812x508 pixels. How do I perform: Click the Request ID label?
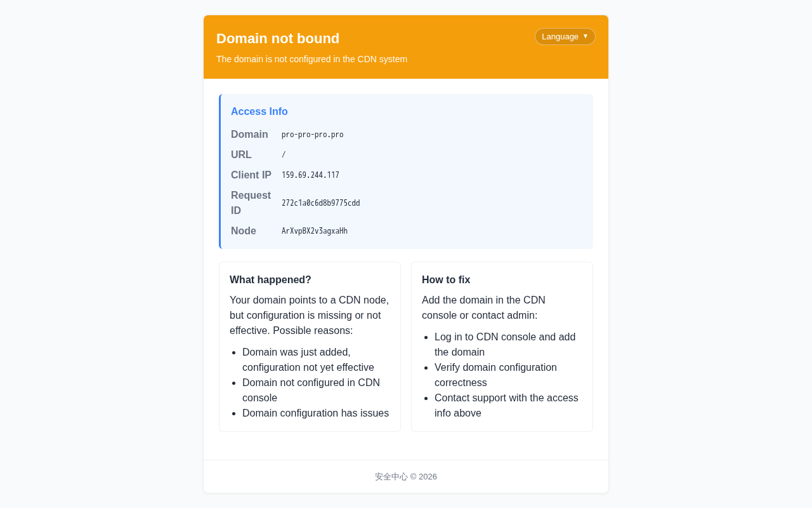pyautogui.click(x=251, y=203)
